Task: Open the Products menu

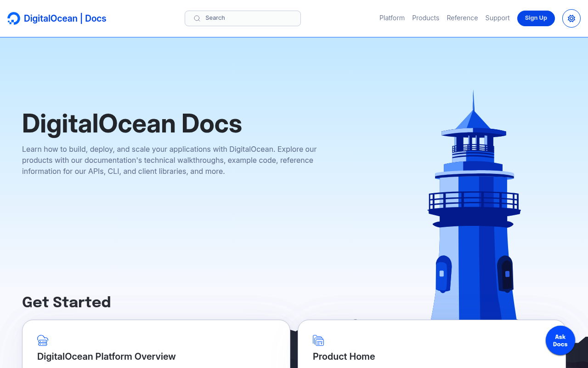Action: [425, 18]
